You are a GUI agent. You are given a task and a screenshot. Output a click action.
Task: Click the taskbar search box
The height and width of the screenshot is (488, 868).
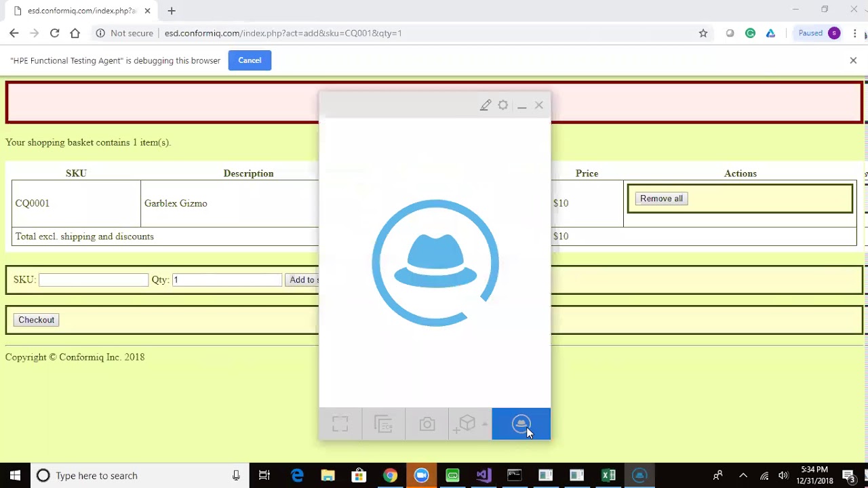(x=139, y=475)
